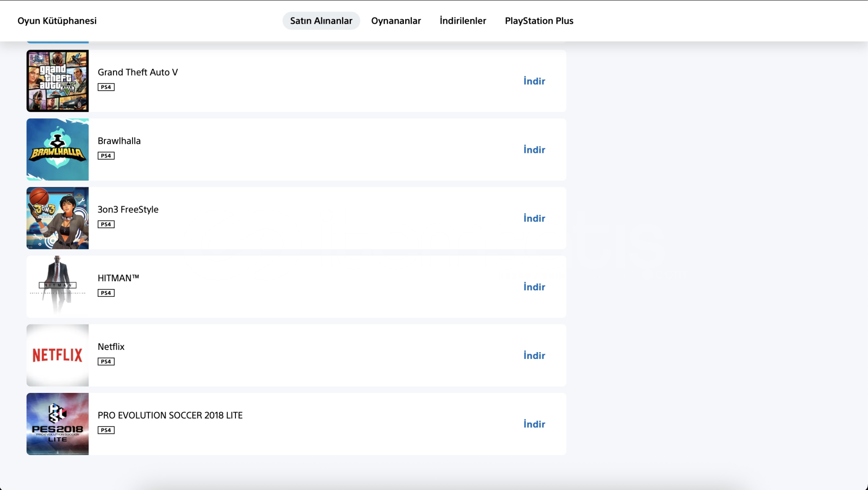Screen dimensions: 868x490
Task: Click the PS4 badge under Netflix
Action: point(106,362)
